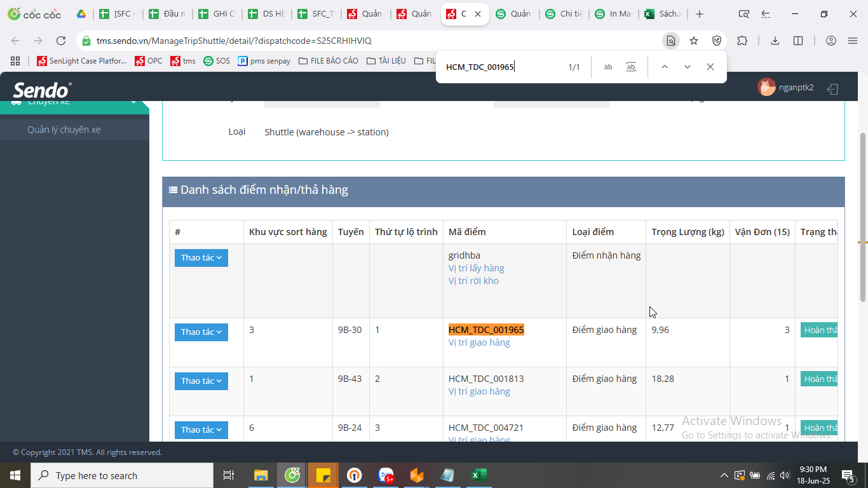Open Sticky Notes from the taskbar

pos(323,475)
